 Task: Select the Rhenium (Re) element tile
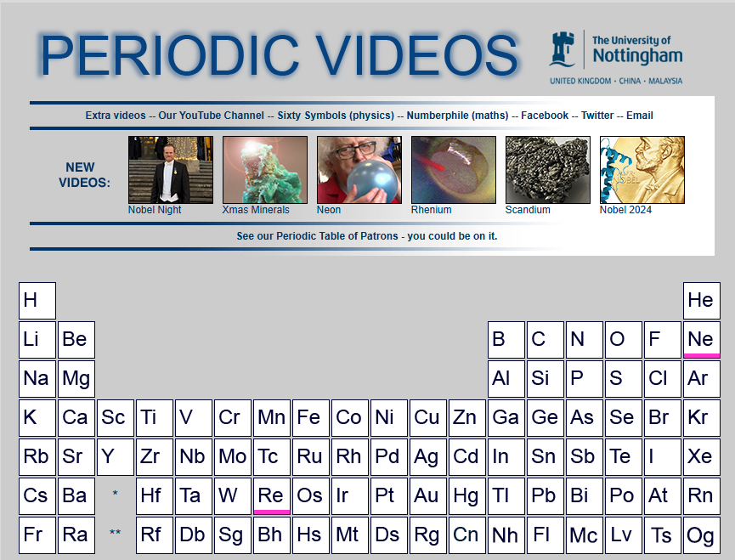[271, 495]
